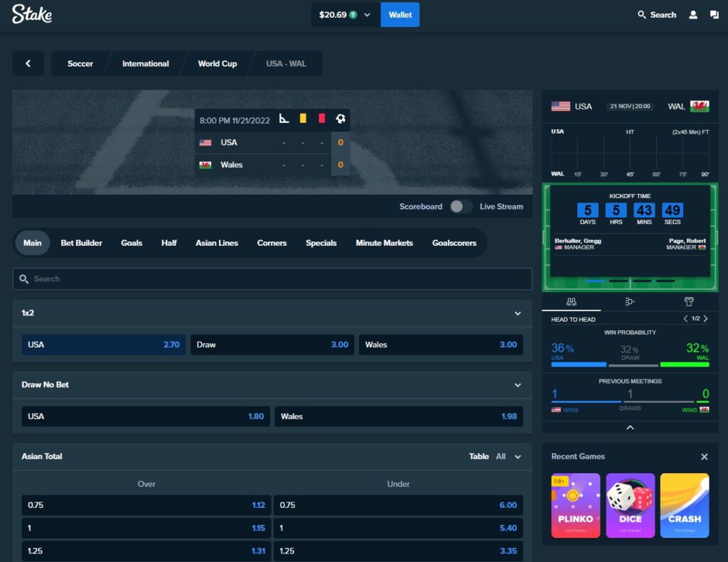This screenshot has width=728, height=562.
Task: Go to World Cup breadcrumb
Action: click(218, 63)
